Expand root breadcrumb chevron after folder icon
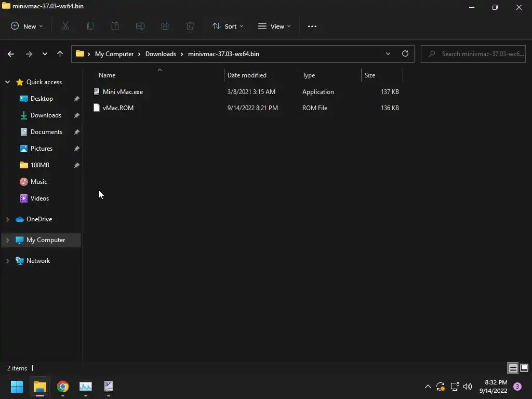532x399 pixels. 89,54
